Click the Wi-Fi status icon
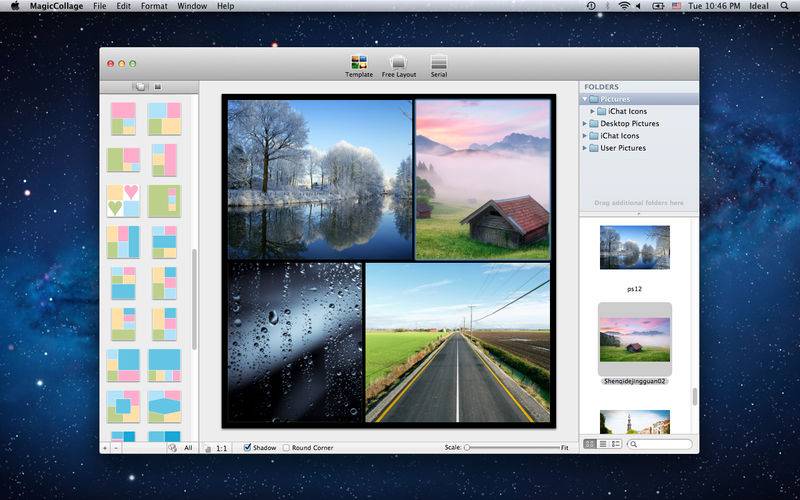 click(624, 6)
